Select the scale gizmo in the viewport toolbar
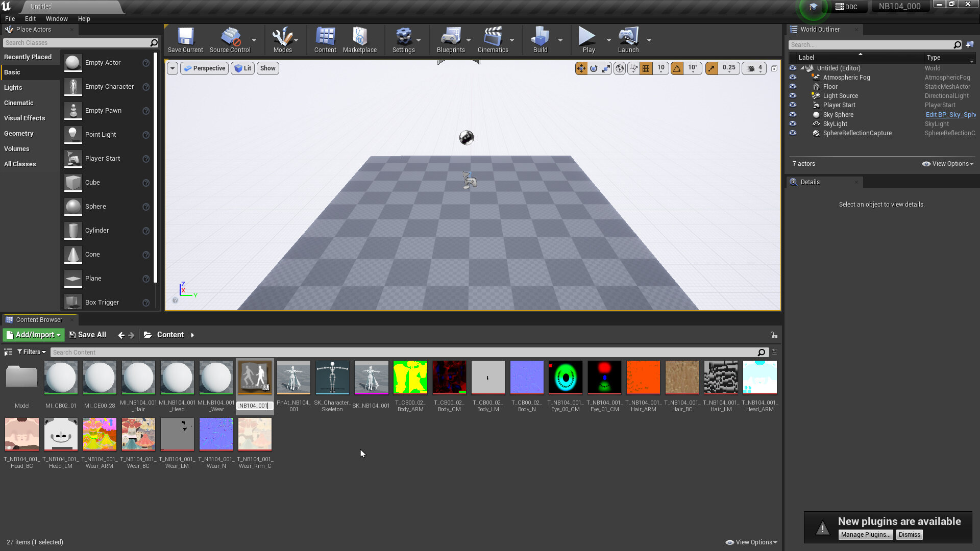 (606, 68)
